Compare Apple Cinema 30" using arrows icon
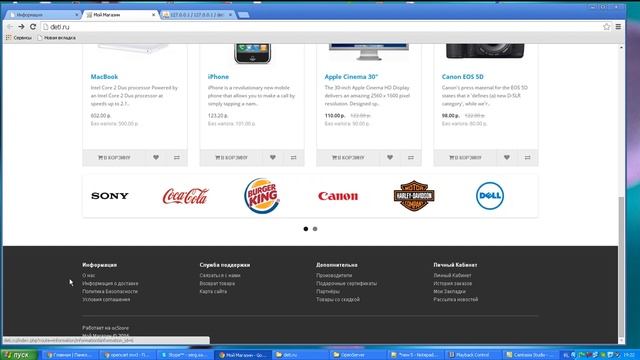 [x=411, y=158]
